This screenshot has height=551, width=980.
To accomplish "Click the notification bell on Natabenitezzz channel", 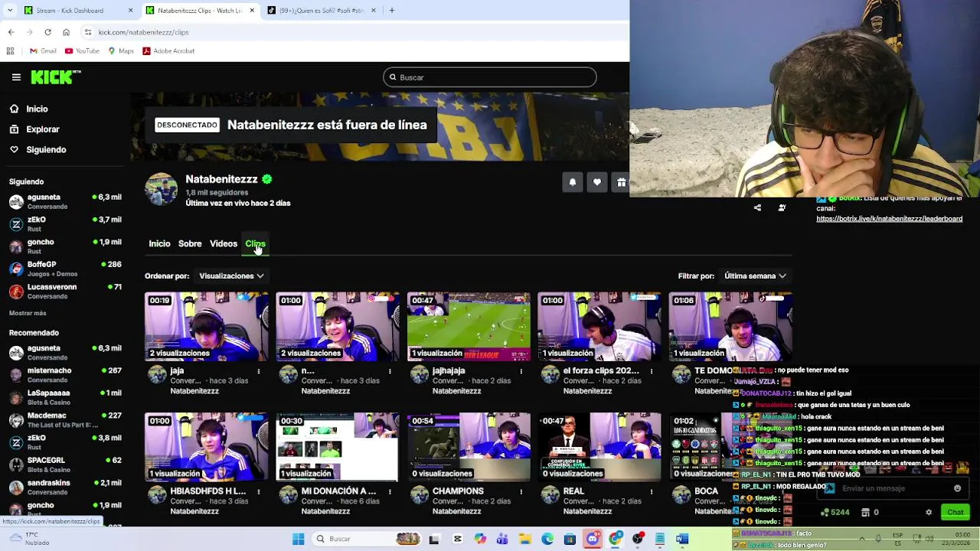I will click(572, 182).
